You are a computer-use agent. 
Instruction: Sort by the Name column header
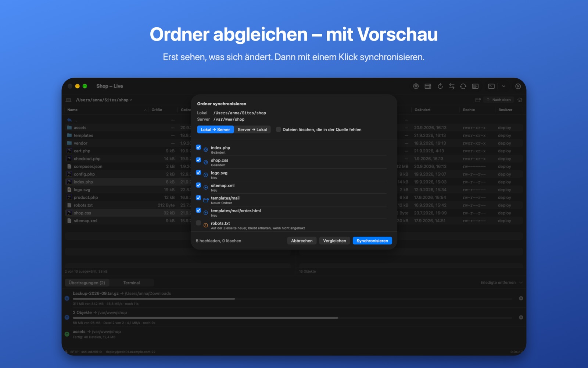click(107, 110)
